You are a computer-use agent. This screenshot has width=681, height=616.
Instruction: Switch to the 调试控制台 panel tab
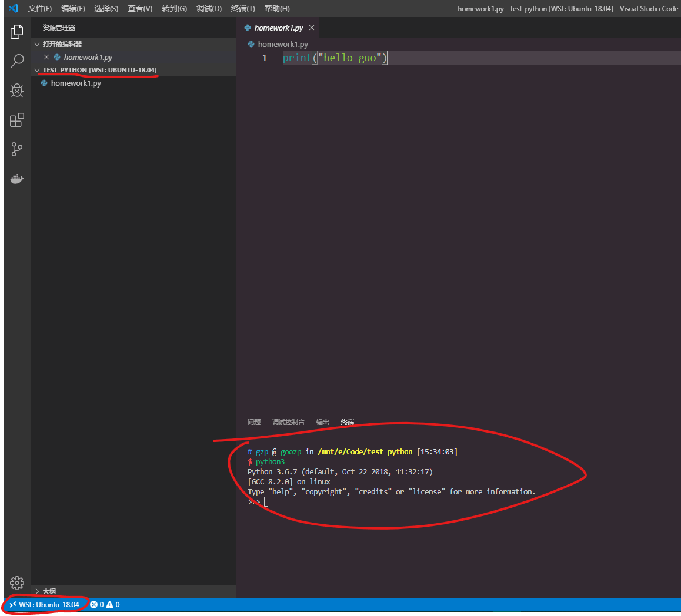coord(288,422)
